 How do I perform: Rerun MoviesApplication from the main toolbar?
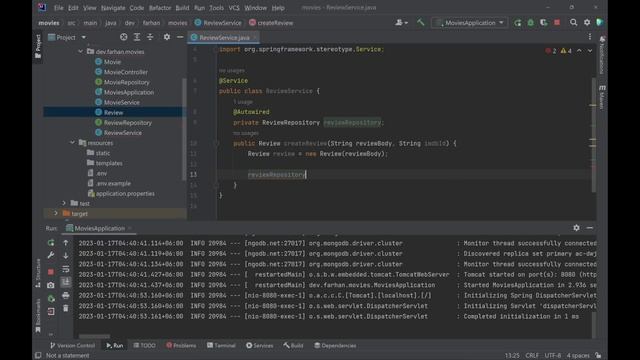click(x=518, y=23)
